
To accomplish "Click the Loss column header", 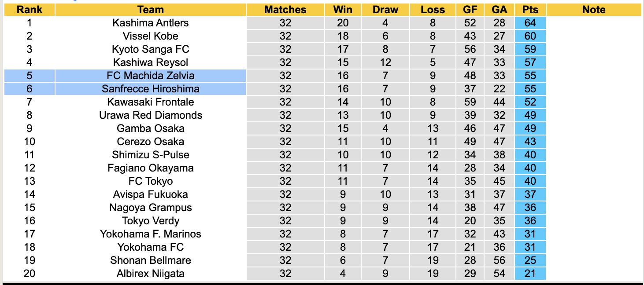I will point(433,10).
